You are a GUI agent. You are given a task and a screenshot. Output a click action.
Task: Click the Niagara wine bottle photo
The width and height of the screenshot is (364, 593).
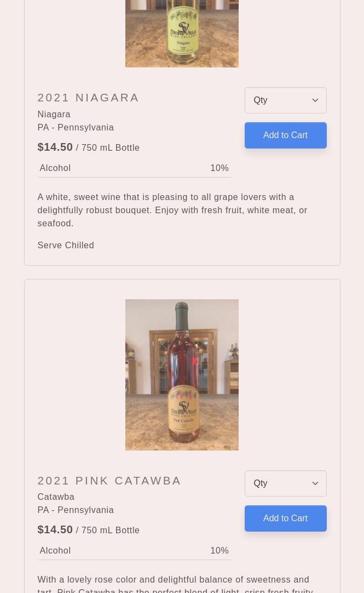coord(182,33)
